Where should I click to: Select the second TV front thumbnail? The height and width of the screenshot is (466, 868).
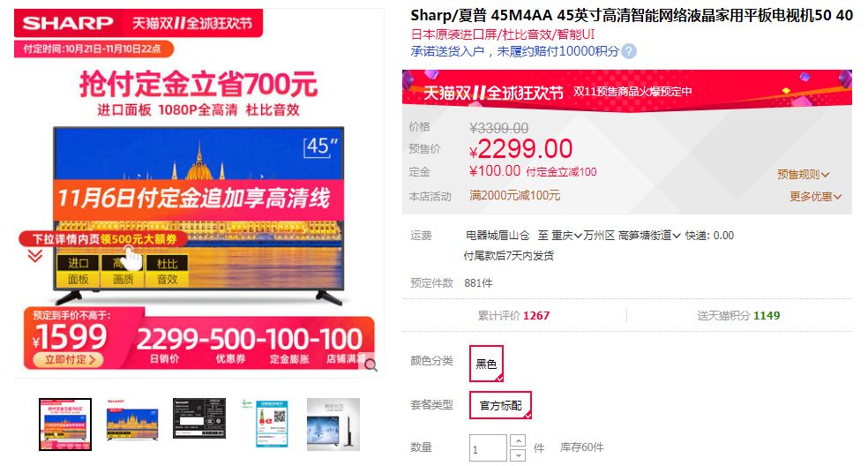pyautogui.click(x=132, y=425)
